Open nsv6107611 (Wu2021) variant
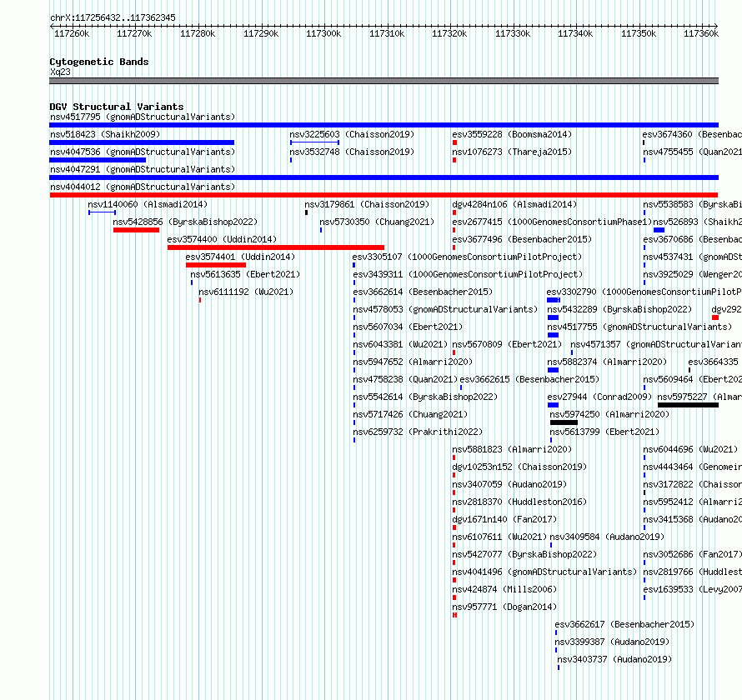Viewport: 742px width, 700px height. tap(499, 537)
